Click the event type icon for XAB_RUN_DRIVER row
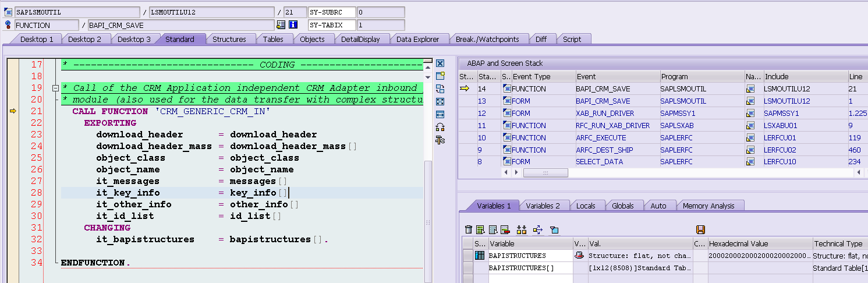Screen dimensions: 868x283 (x=506, y=113)
